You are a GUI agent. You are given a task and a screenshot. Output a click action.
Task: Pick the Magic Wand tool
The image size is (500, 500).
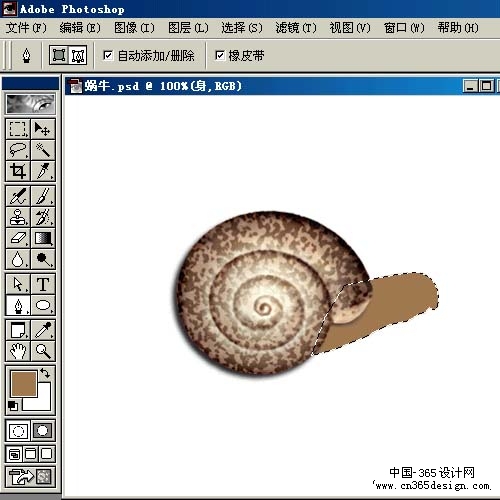[x=43, y=150]
